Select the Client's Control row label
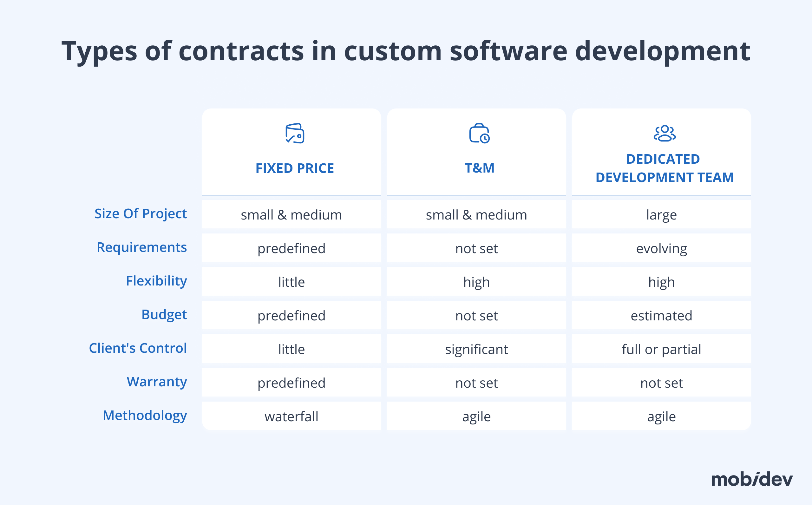 tap(138, 348)
